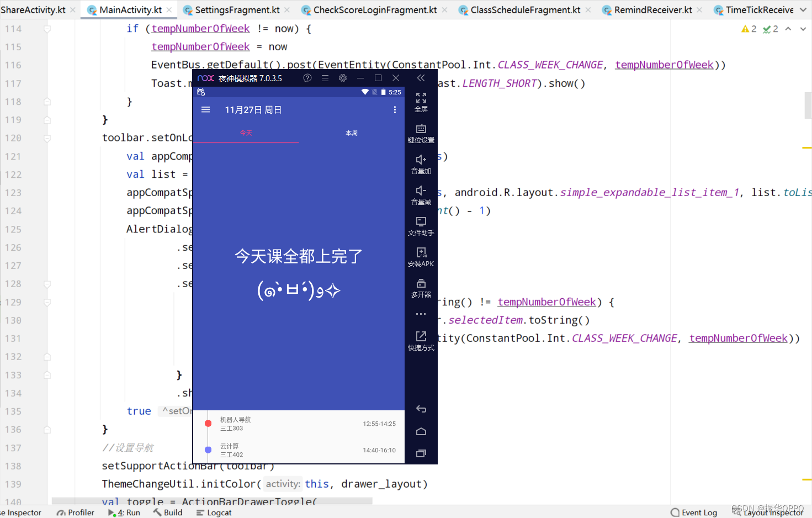The width and height of the screenshot is (812, 518).
Task: Switch to the RemindReceiver.kt tab
Action: tap(653, 10)
